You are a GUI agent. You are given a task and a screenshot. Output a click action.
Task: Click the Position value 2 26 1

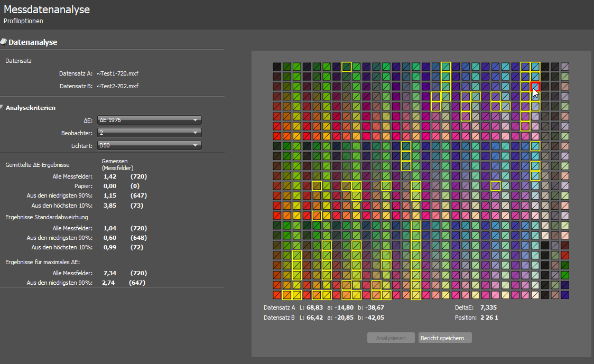coord(489,318)
